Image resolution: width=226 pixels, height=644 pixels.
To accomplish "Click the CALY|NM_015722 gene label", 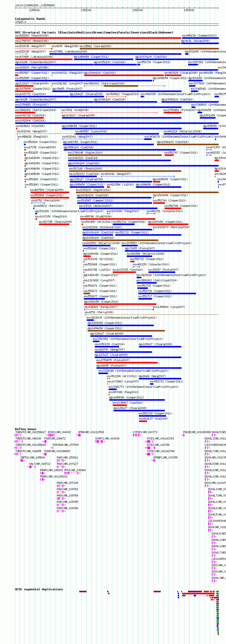I will [x=40, y=464].
